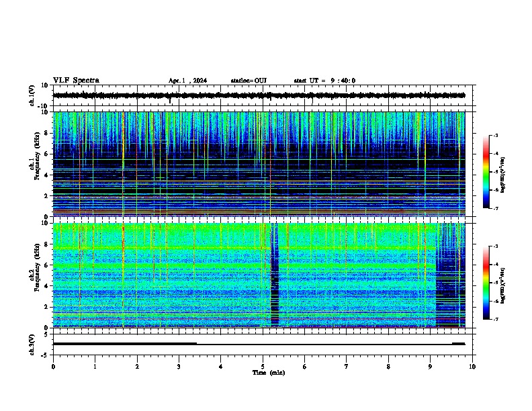Click time axis tick label "4"
The width and height of the screenshot is (532, 411).
click(x=221, y=367)
